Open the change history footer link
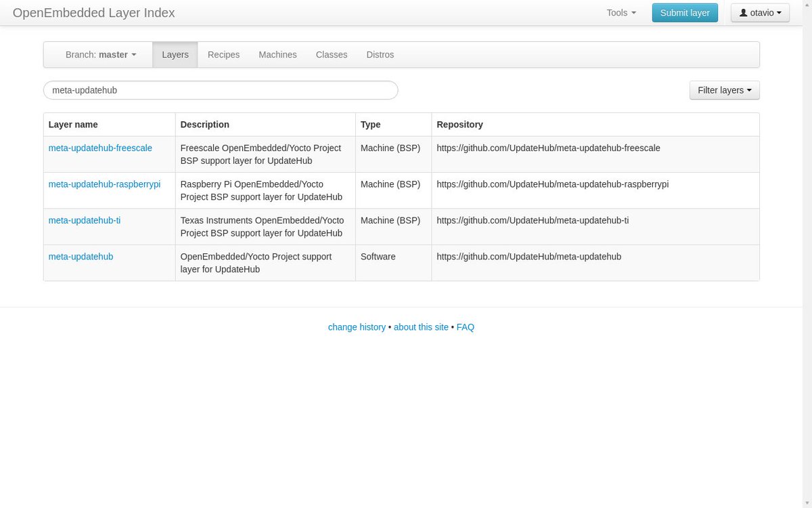 tap(357, 327)
